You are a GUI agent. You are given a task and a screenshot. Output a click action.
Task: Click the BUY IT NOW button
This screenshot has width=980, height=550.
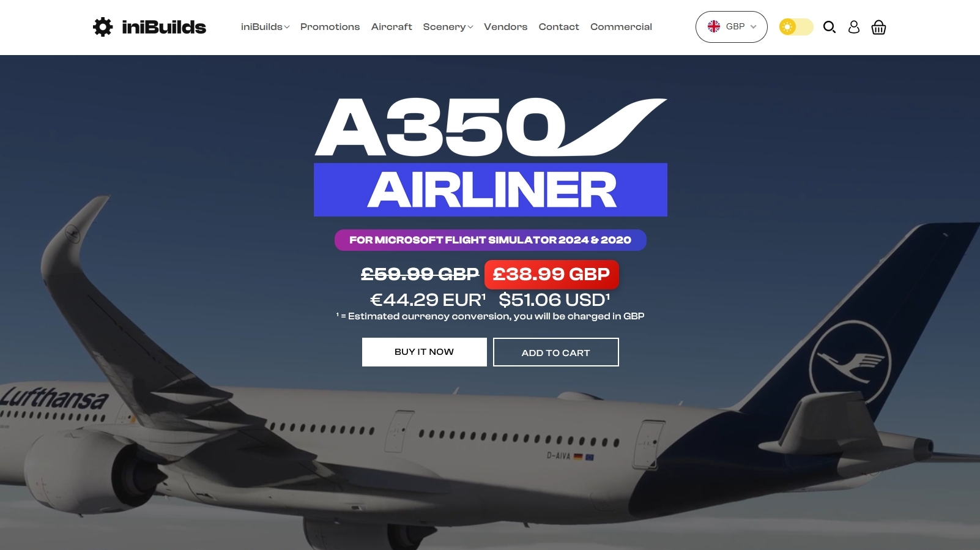click(x=425, y=352)
